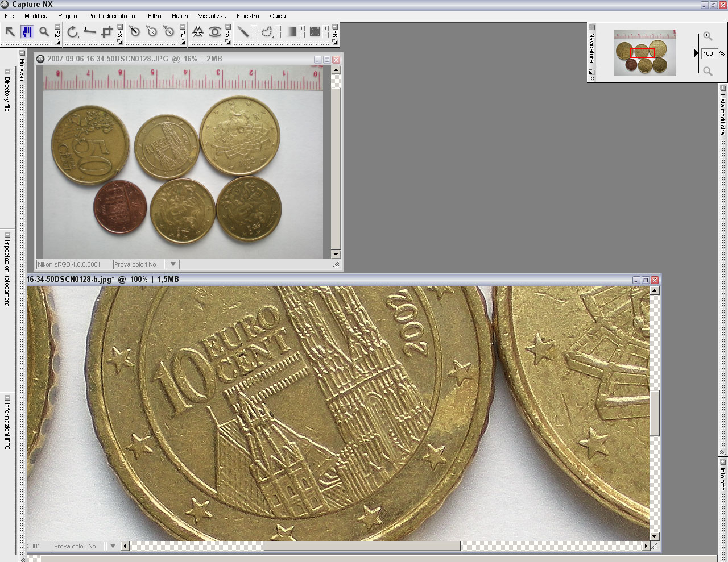Click scroll-down arrow in the 16% image window
Screen dimensions: 728x562
pyautogui.click(x=336, y=255)
